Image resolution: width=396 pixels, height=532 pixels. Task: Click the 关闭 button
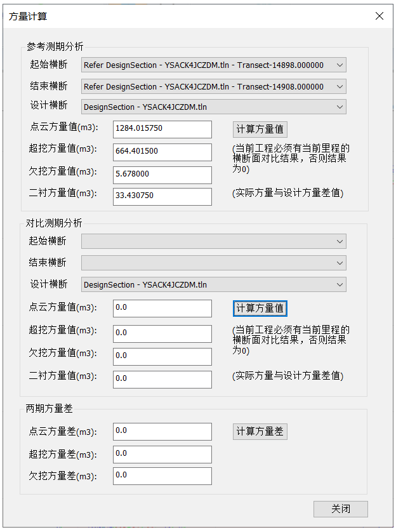click(340, 509)
